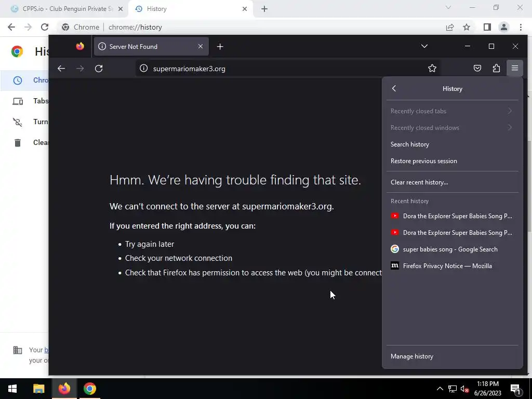Close the CPPS.io tab in Chrome
Viewport: 532px width, 399px height.
(x=121, y=9)
